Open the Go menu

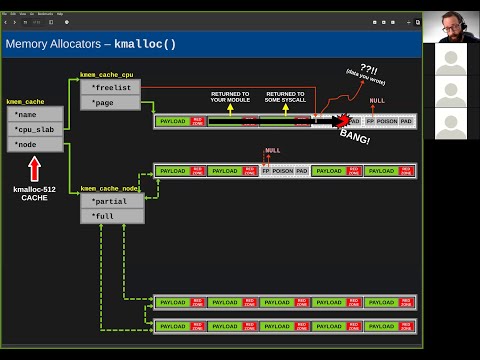click(32, 14)
